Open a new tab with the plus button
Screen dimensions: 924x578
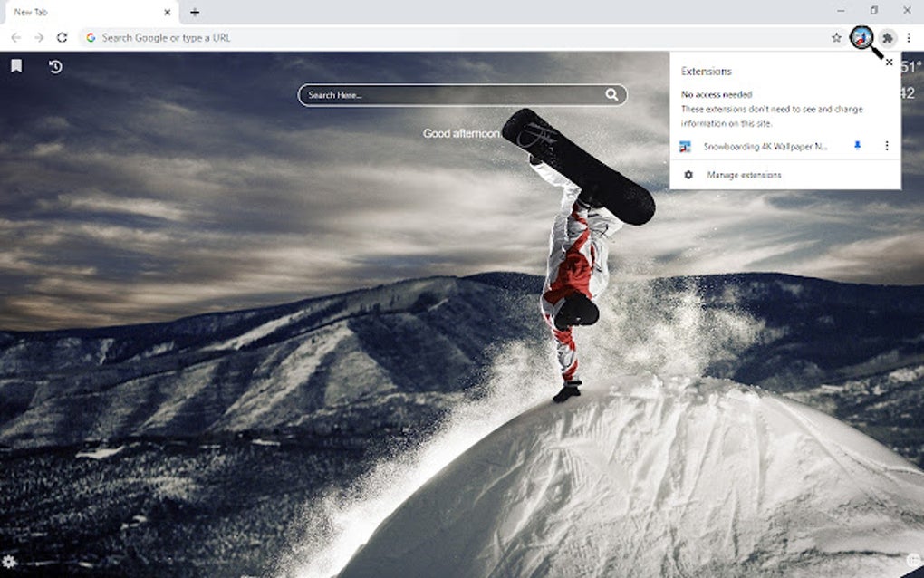pyautogui.click(x=195, y=13)
